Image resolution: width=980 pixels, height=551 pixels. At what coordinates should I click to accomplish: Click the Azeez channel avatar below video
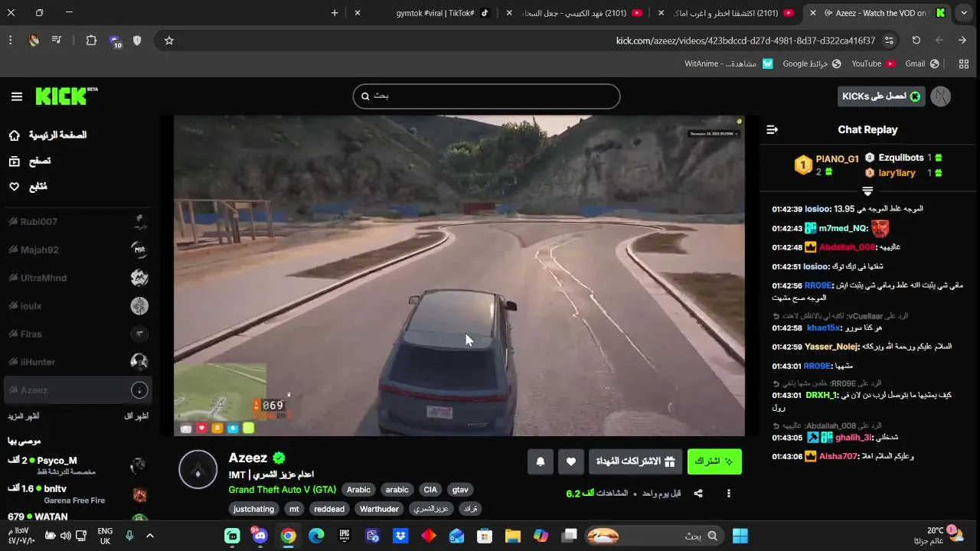coord(198,470)
